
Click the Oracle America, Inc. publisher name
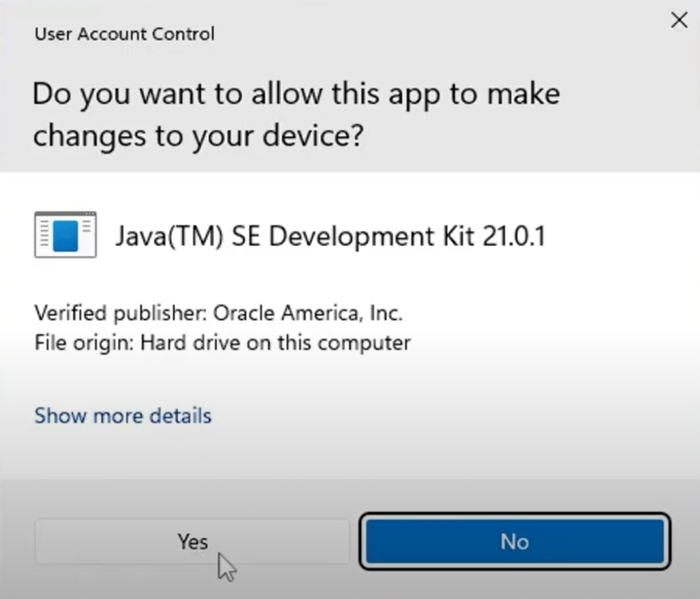(308, 313)
